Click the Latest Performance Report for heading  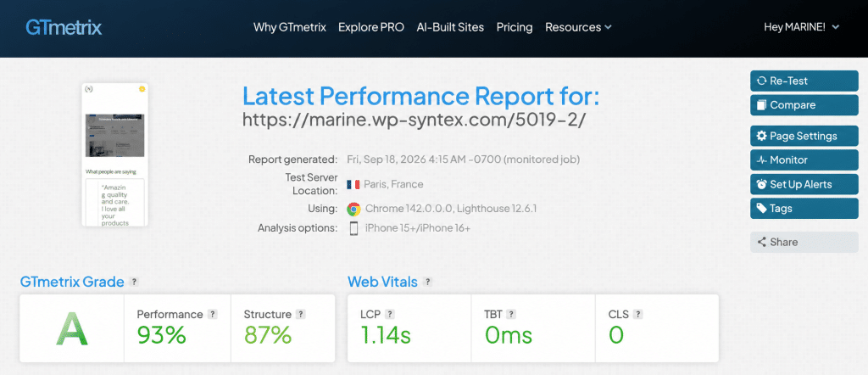420,97
